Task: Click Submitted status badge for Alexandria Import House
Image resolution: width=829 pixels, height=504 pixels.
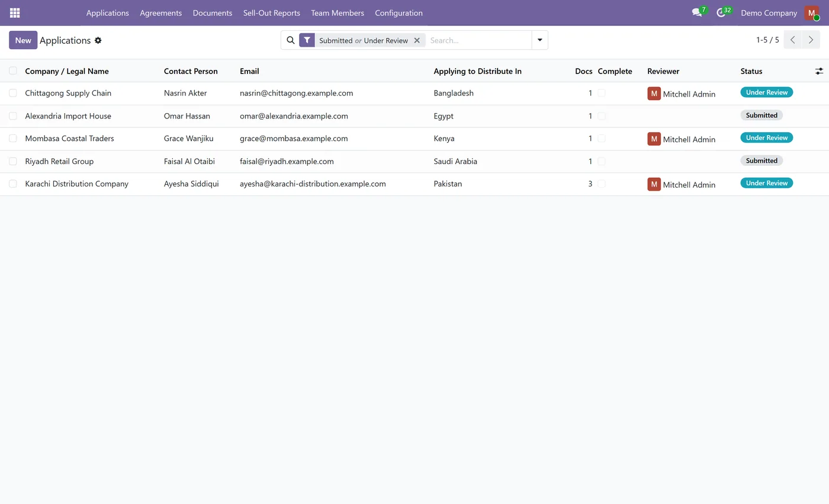Action: click(x=761, y=115)
